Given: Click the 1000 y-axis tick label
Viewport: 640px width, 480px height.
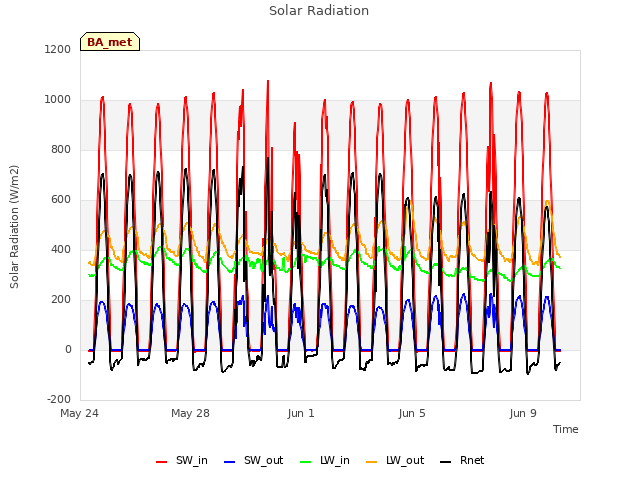Looking at the screenshot, I should [58, 100].
